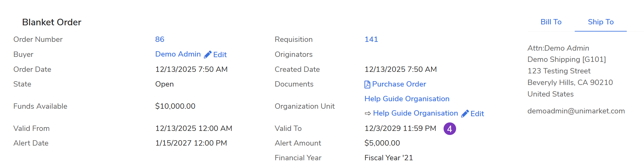Open the Purchase Order document link
The image size is (644, 164).
pos(399,84)
